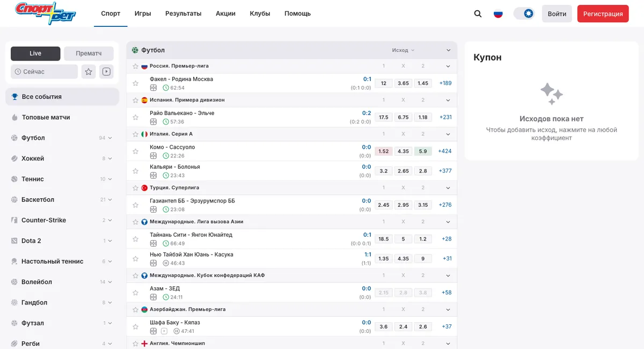Select the Counter-Strike icon in sidebar

(x=14, y=220)
